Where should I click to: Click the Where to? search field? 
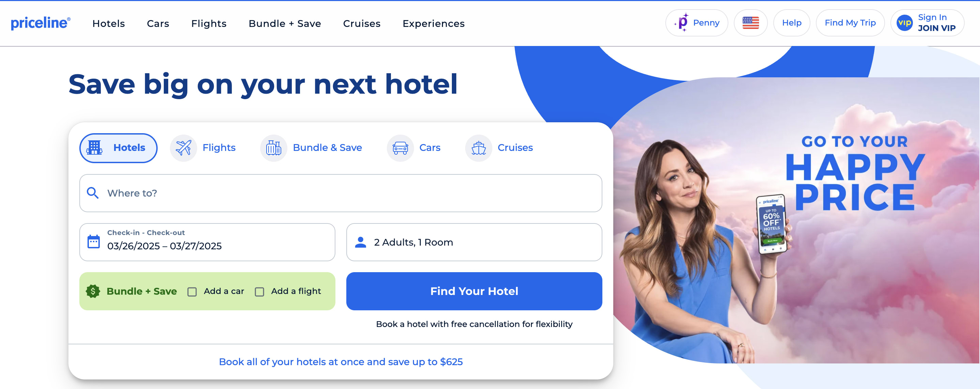(341, 193)
